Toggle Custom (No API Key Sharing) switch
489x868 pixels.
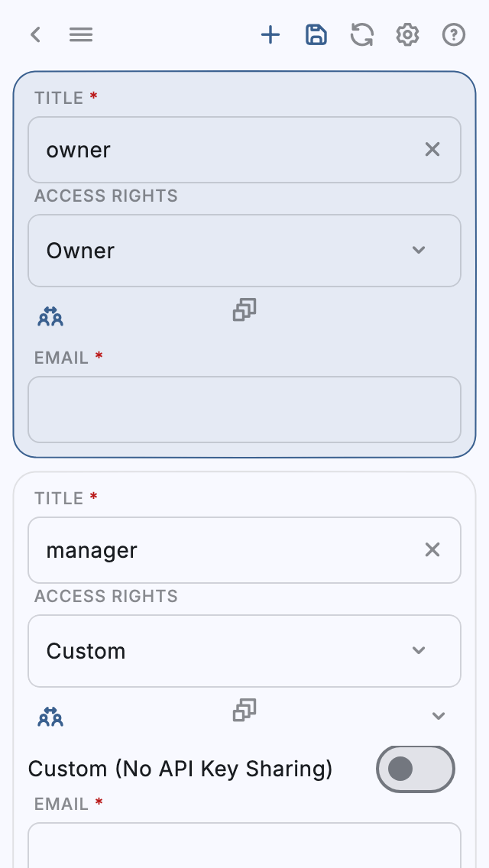[415, 769]
